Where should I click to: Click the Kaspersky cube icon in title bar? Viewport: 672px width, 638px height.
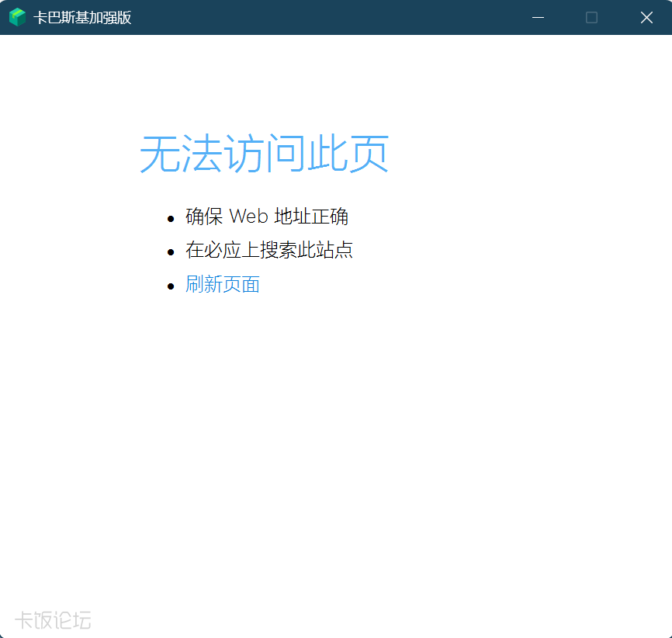[x=18, y=17]
